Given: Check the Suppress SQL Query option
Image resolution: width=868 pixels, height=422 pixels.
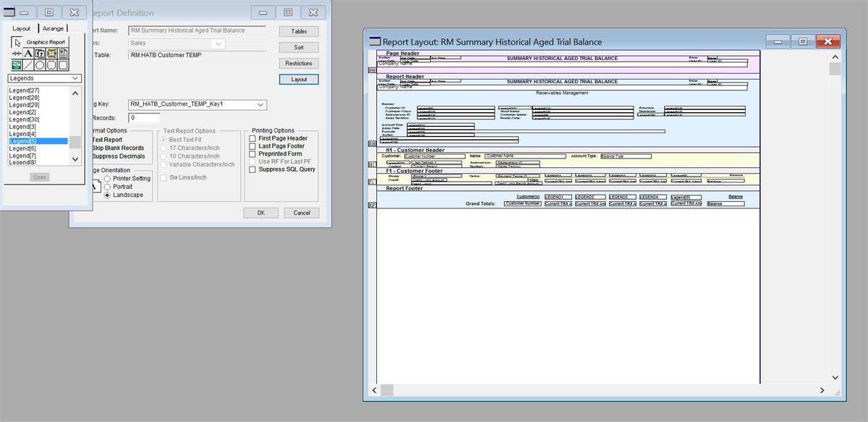Looking at the screenshot, I should [252, 169].
